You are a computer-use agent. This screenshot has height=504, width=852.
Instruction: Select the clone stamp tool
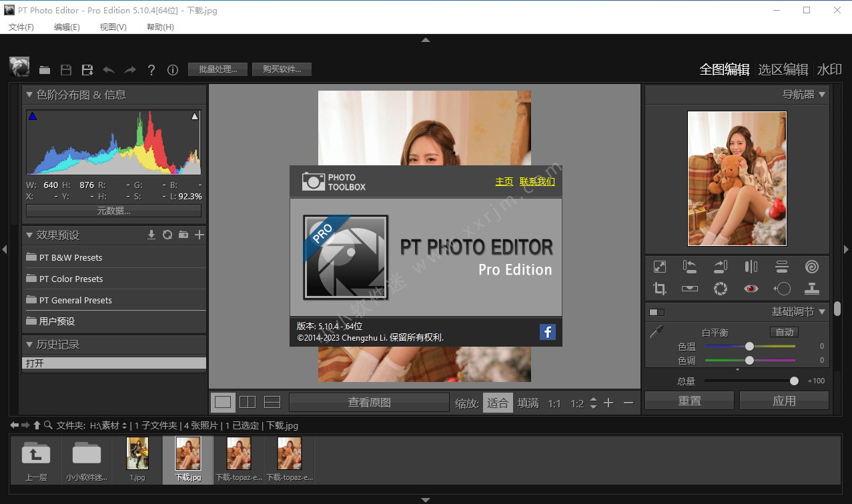coord(812,289)
